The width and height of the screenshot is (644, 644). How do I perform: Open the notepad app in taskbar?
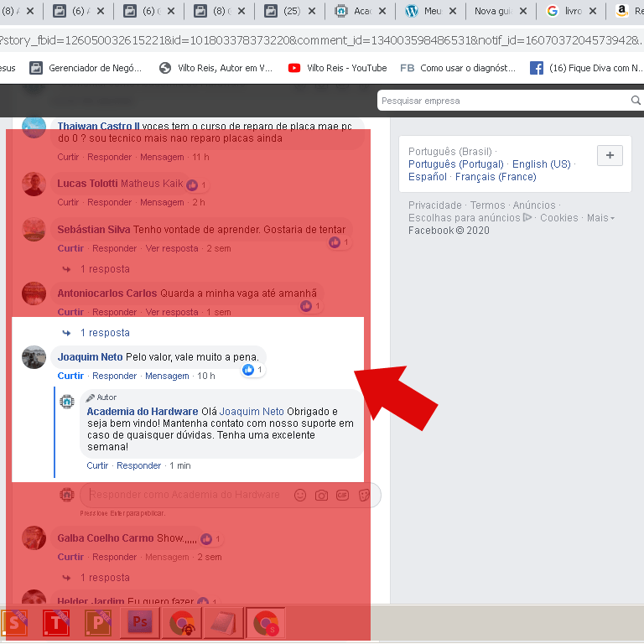click(223, 623)
